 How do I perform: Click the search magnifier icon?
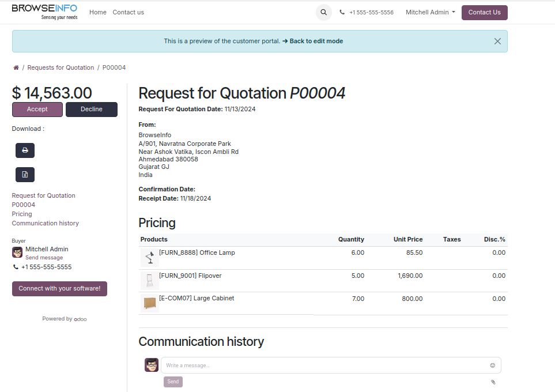tap(323, 12)
